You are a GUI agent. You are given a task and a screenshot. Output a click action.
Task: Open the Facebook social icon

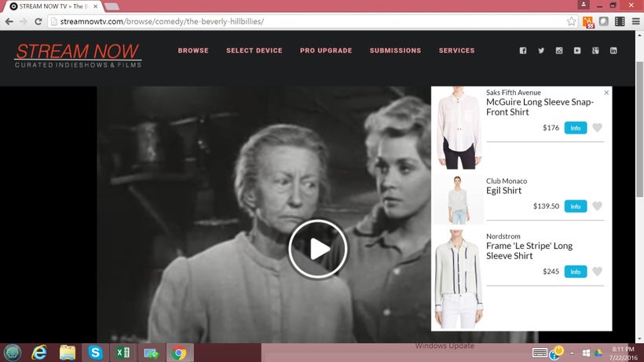point(523,50)
